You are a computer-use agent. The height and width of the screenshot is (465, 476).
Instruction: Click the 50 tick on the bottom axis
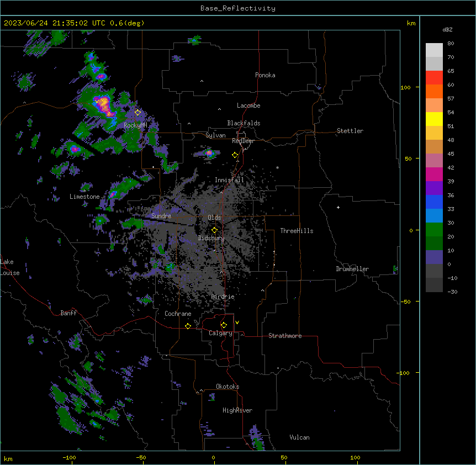tap(284, 457)
